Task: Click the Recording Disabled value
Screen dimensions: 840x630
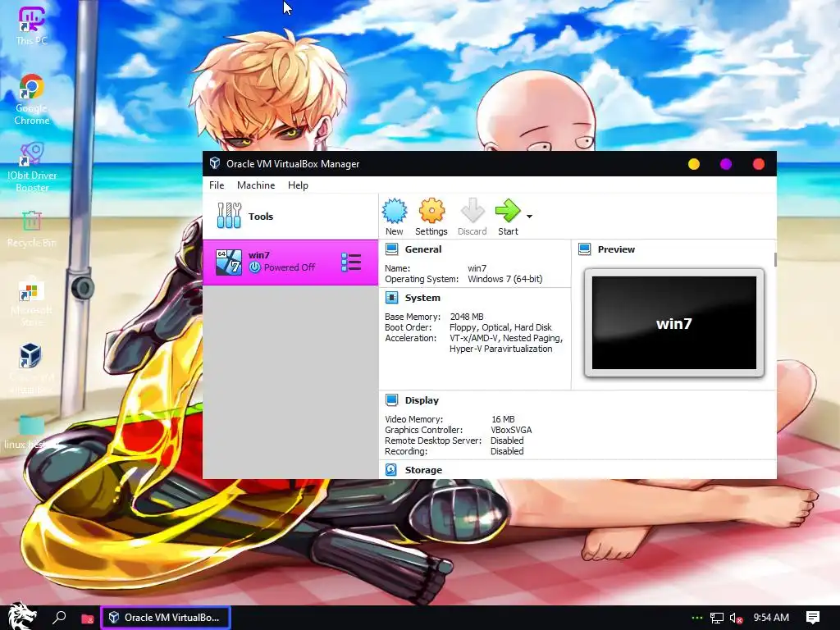Action: [507, 451]
